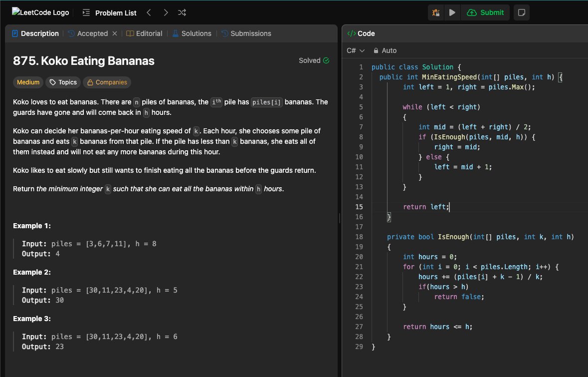Close the Accepted tab
The height and width of the screenshot is (377, 588).
115,33
